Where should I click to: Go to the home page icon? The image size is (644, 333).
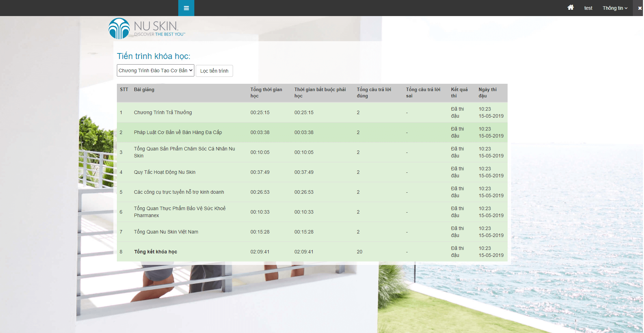571,7
